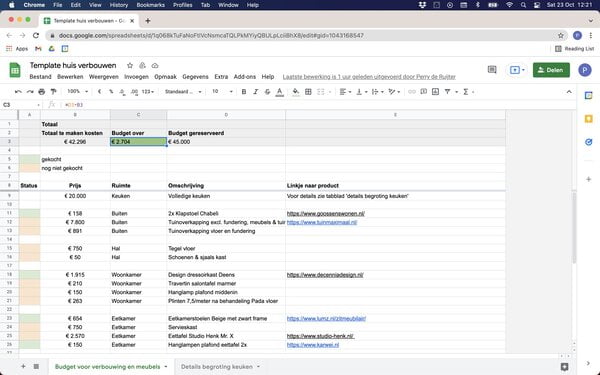Activate the paint format tool
The image size is (600, 375).
point(54,92)
